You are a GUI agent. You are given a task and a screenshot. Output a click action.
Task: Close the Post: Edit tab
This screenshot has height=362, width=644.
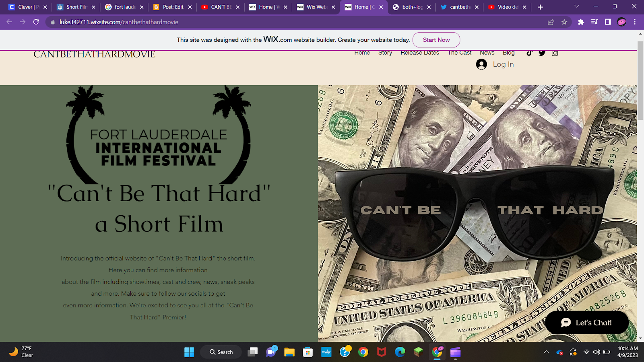click(190, 7)
